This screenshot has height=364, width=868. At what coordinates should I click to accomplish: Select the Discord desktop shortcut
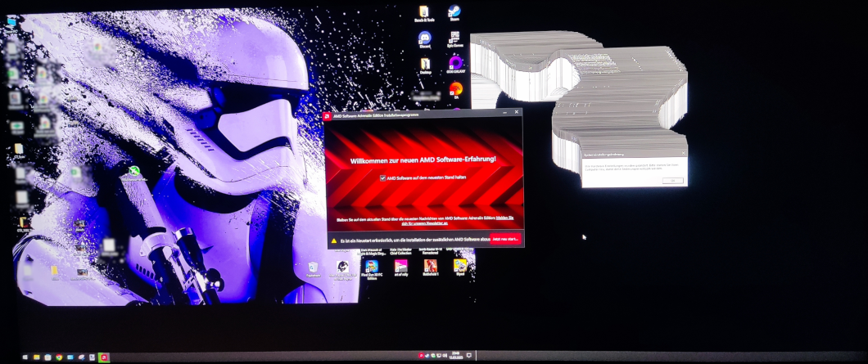coord(425,40)
